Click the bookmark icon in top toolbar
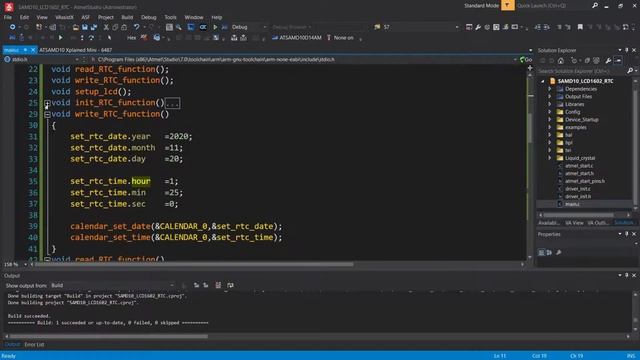The width and height of the screenshot is (640, 360). pos(580,27)
